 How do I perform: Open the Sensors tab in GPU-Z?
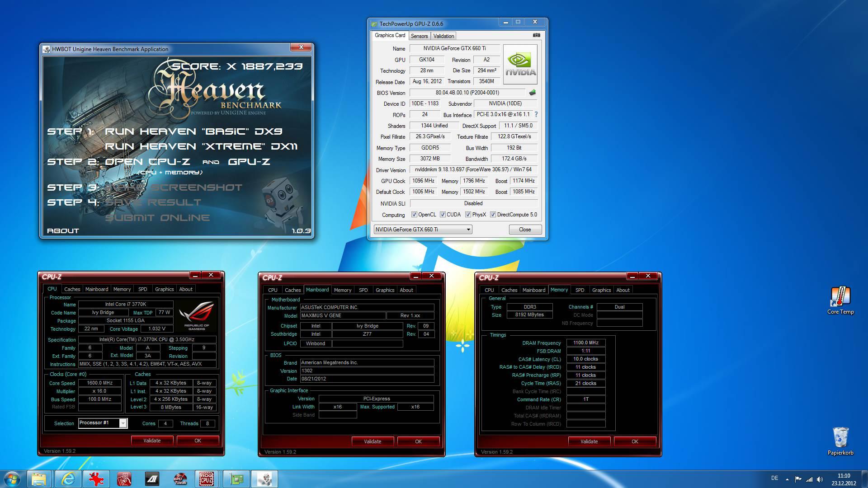(x=419, y=36)
